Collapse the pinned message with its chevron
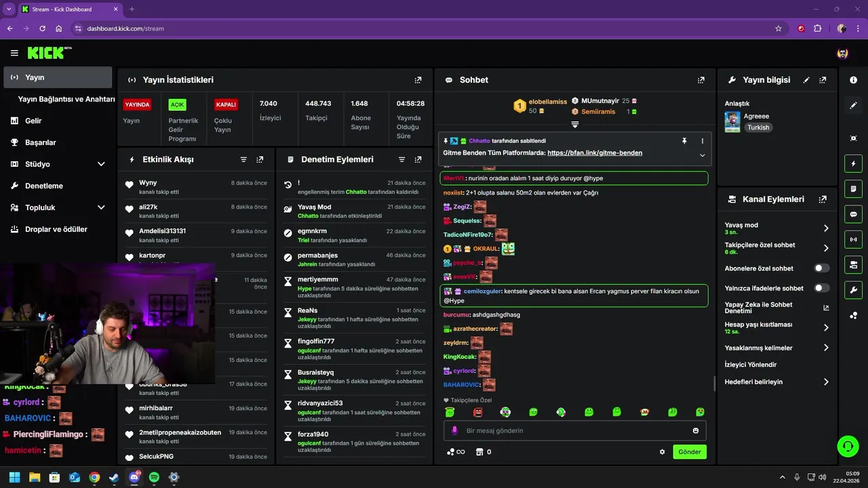This screenshot has width=868, height=488. click(702, 155)
